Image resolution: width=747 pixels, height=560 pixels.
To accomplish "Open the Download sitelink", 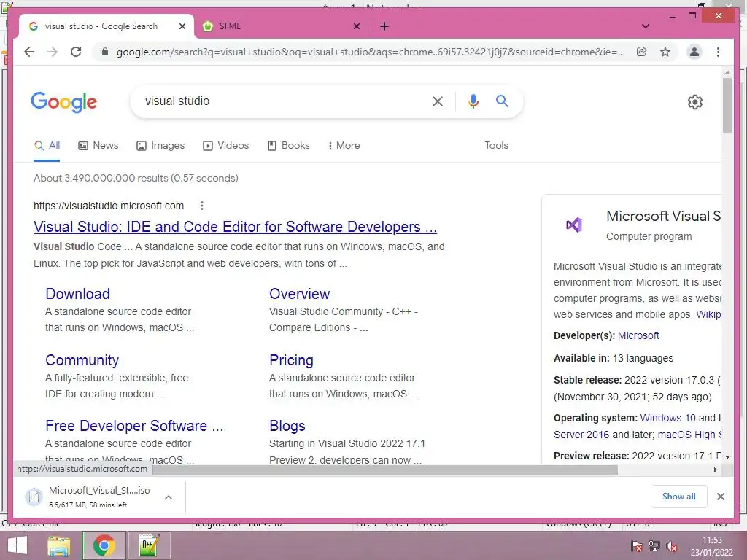I will (77, 294).
